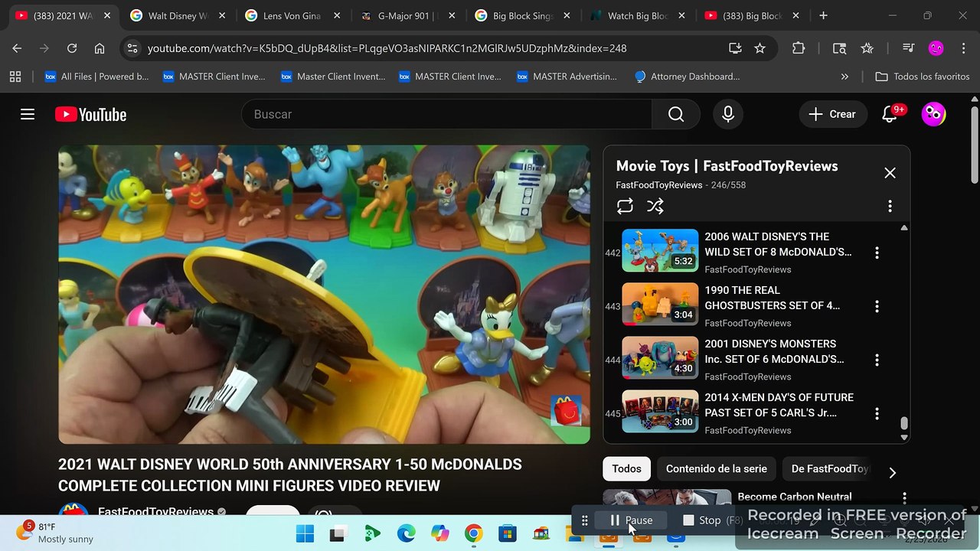Reload the current page
This screenshot has width=980, height=551.
(x=72, y=48)
